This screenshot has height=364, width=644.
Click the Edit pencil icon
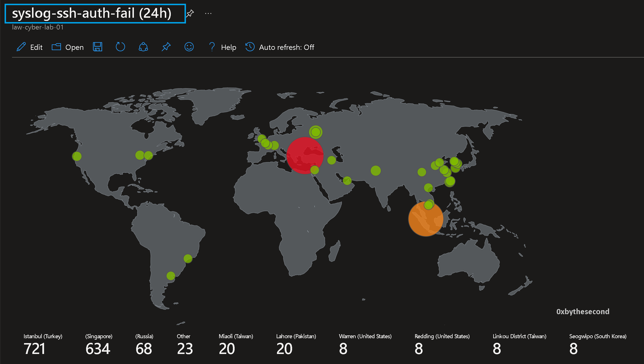click(21, 47)
